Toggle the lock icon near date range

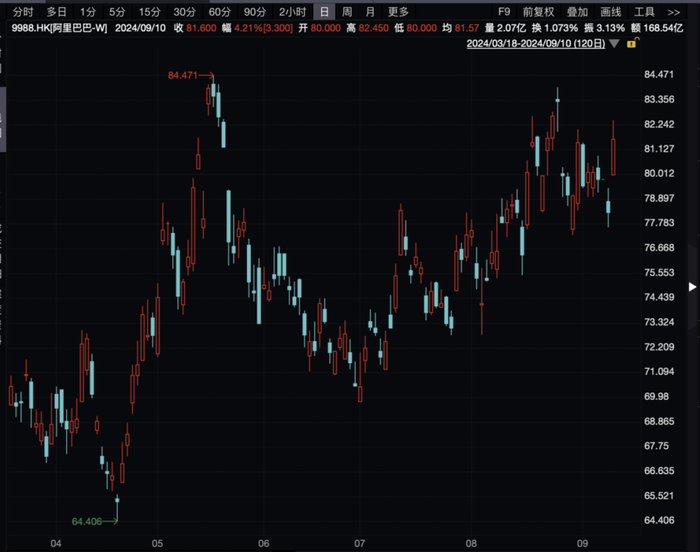(x=633, y=43)
